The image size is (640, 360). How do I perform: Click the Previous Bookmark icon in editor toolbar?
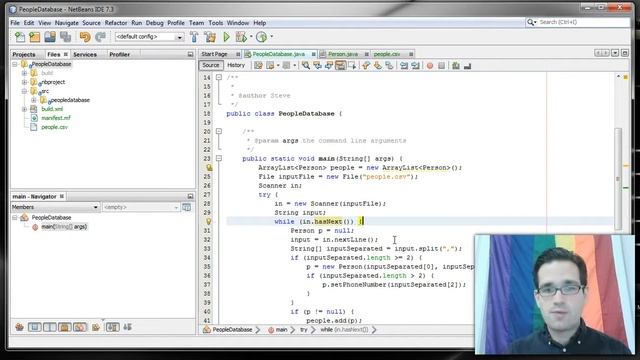click(x=366, y=65)
